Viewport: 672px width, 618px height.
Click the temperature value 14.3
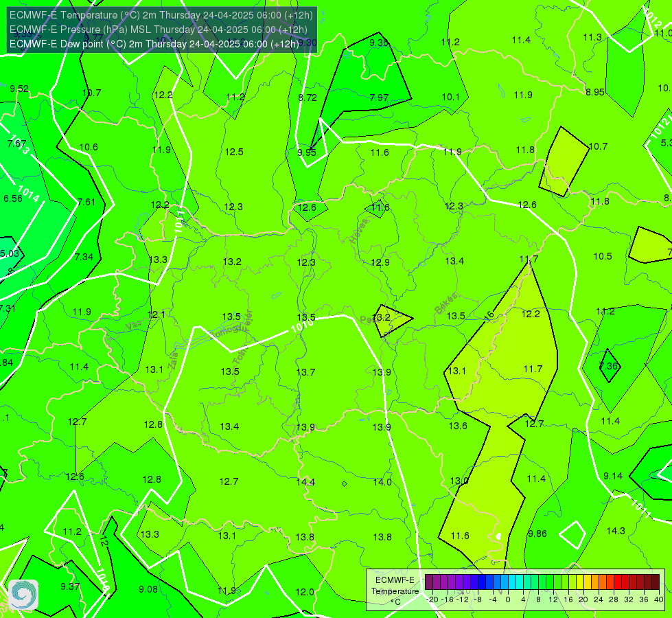(x=616, y=531)
